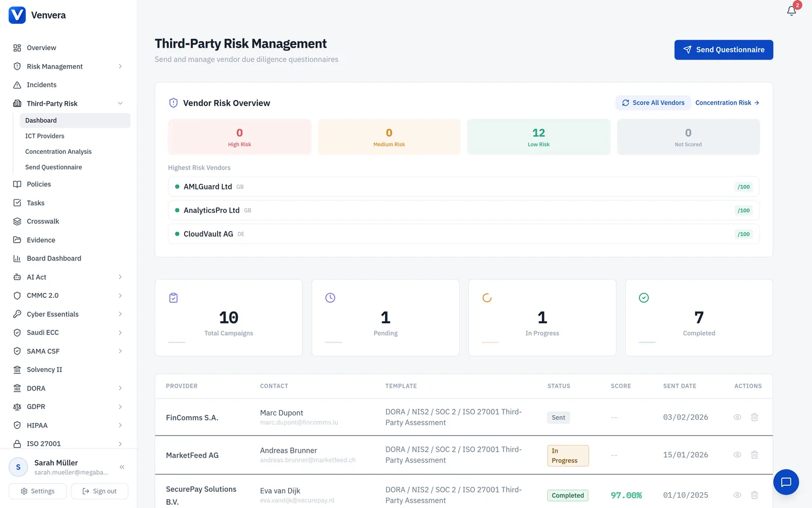
Task: Delete the MarketFeed AG campaign
Action: point(755,455)
